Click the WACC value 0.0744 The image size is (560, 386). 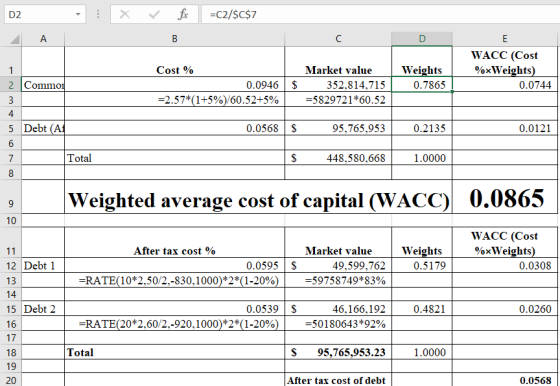(535, 85)
